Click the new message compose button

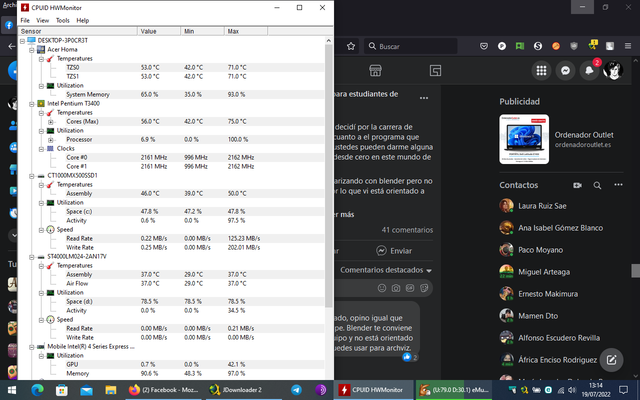[x=611, y=360]
